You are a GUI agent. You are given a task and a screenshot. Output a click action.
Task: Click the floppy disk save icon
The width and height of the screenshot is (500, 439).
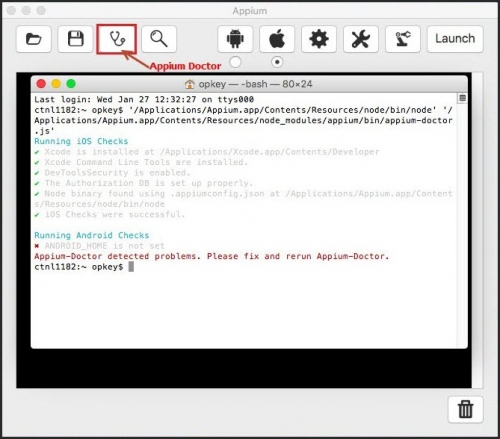[x=75, y=39]
